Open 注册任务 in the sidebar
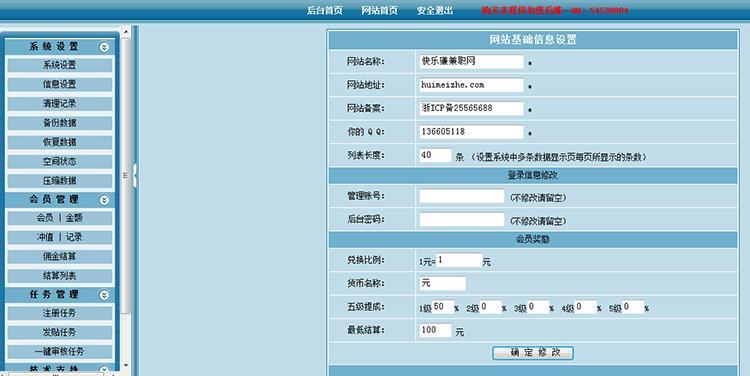The image size is (750, 376). click(x=60, y=313)
